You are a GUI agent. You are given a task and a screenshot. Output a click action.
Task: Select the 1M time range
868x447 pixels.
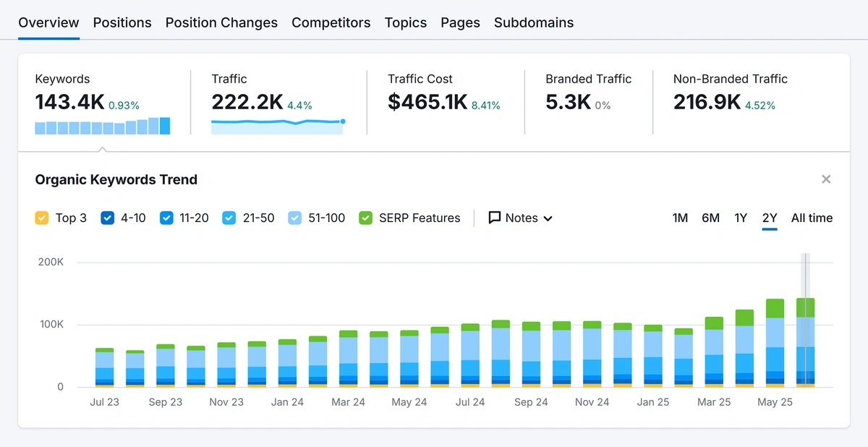(x=680, y=218)
